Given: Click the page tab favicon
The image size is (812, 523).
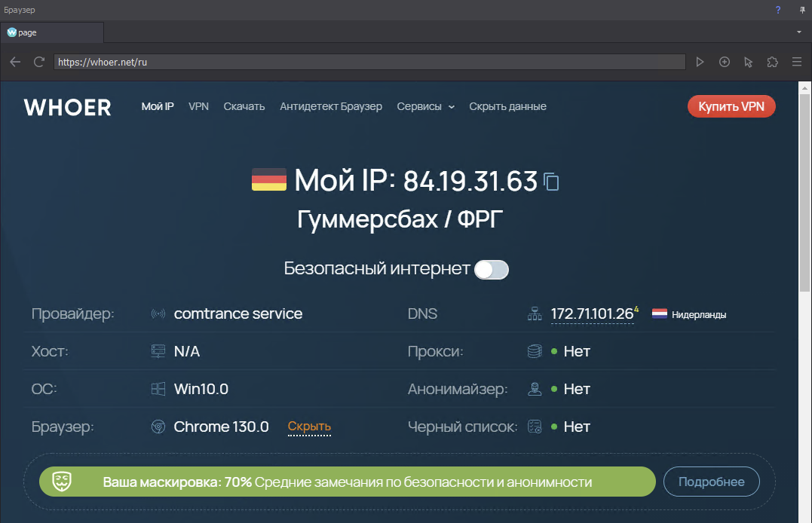Looking at the screenshot, I should tap(11, 32).
